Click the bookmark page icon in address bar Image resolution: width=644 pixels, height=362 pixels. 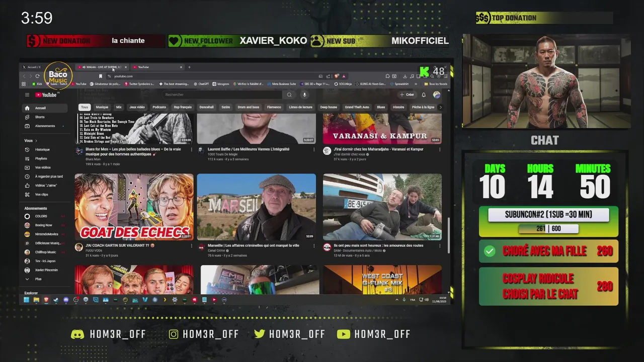pyautogui.click(x=101, y=76)
